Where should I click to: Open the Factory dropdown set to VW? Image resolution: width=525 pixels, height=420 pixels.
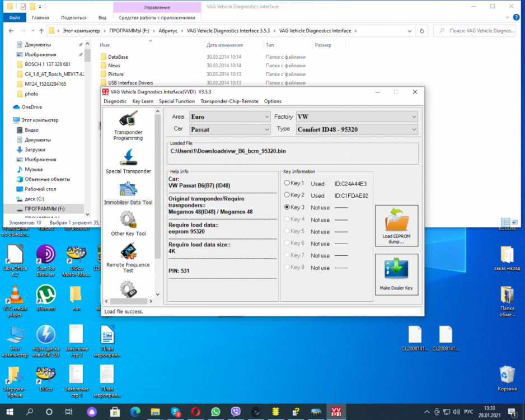pyautogui.click(x=357, y=117)
